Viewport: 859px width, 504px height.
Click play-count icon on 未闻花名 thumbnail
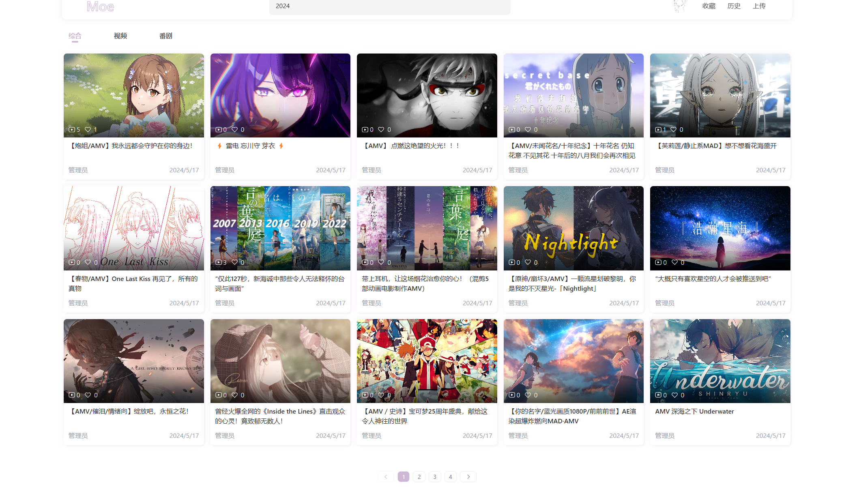coord(512,130)
